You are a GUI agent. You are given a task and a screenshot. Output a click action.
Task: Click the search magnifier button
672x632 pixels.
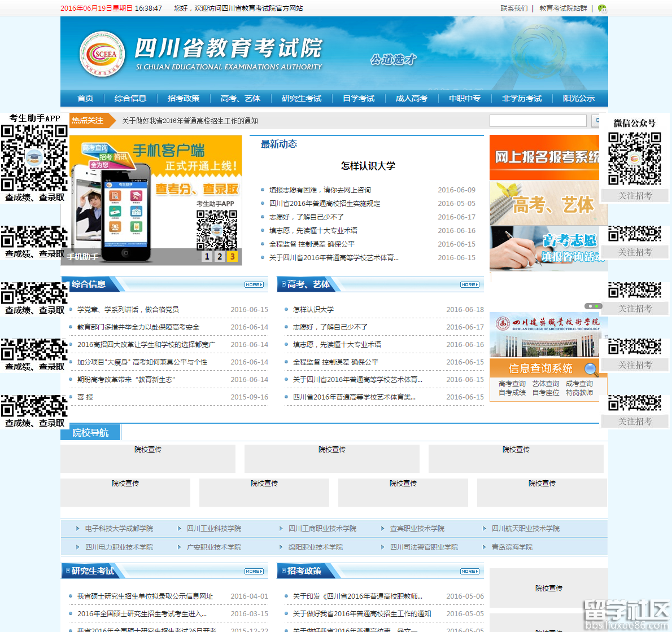click(x=596, y=121)
